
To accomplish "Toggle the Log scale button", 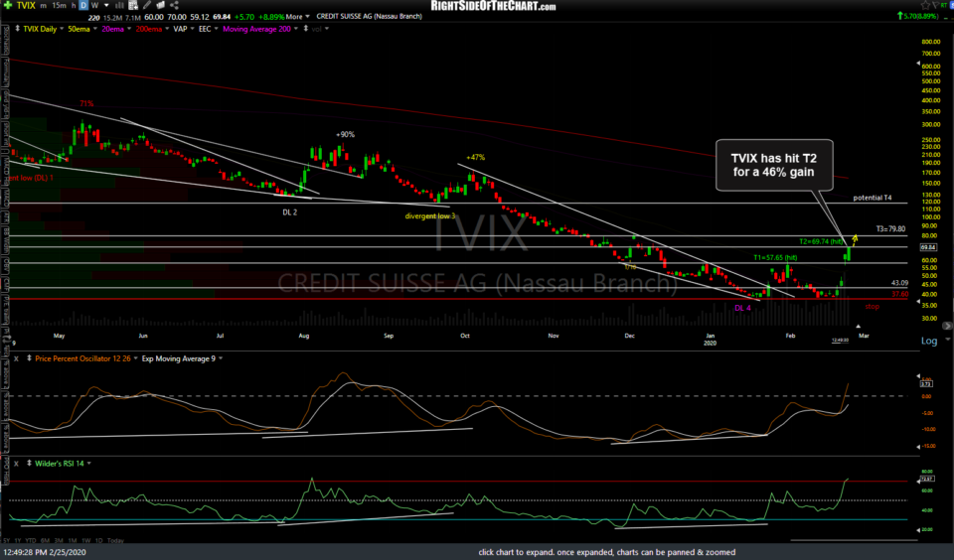I will (x=929, y=341).
